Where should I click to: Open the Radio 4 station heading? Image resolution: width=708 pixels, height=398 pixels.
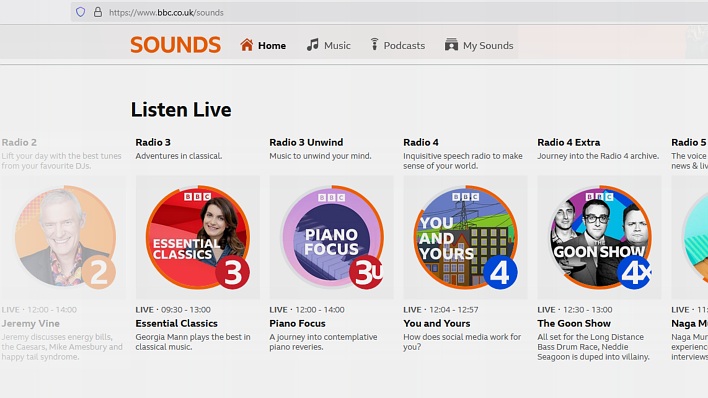(421, 142)
